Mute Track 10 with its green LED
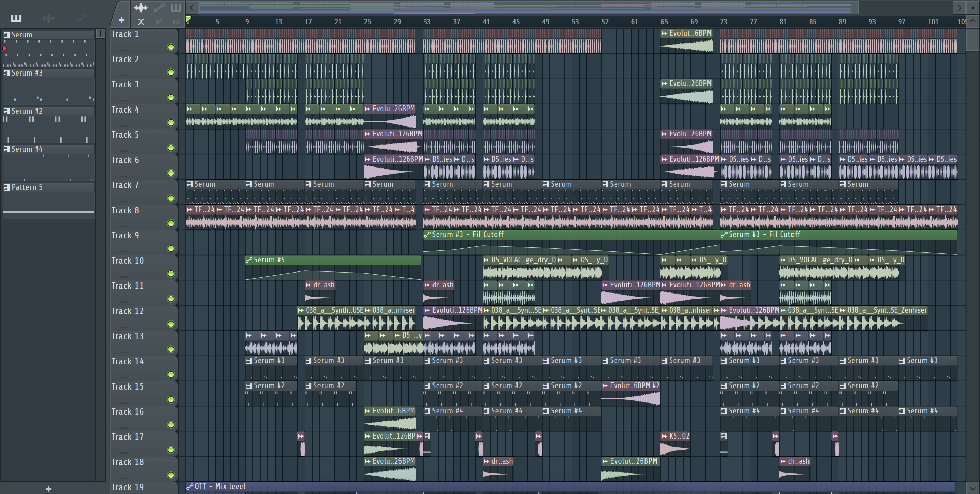 click(171, 274)
